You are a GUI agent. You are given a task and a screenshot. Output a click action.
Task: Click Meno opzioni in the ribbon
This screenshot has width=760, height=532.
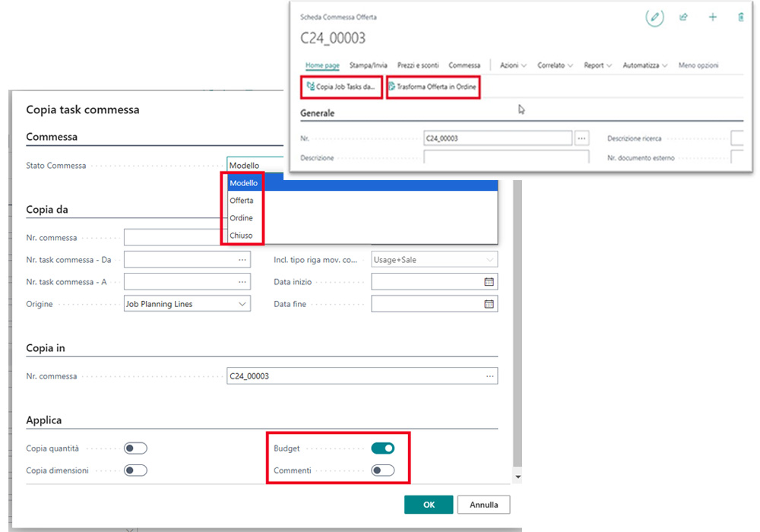click(x=698, y=65)
